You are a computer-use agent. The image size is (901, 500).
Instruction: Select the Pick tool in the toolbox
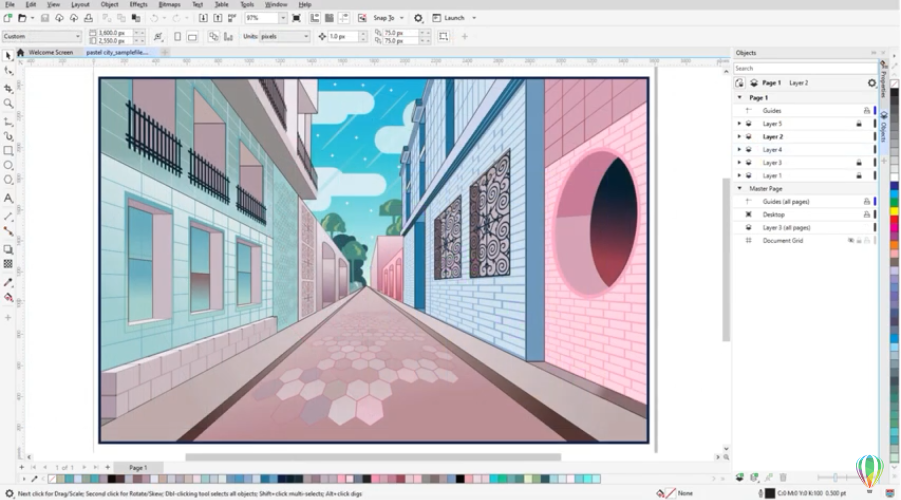pyautogui.click(x=8, y=56)
